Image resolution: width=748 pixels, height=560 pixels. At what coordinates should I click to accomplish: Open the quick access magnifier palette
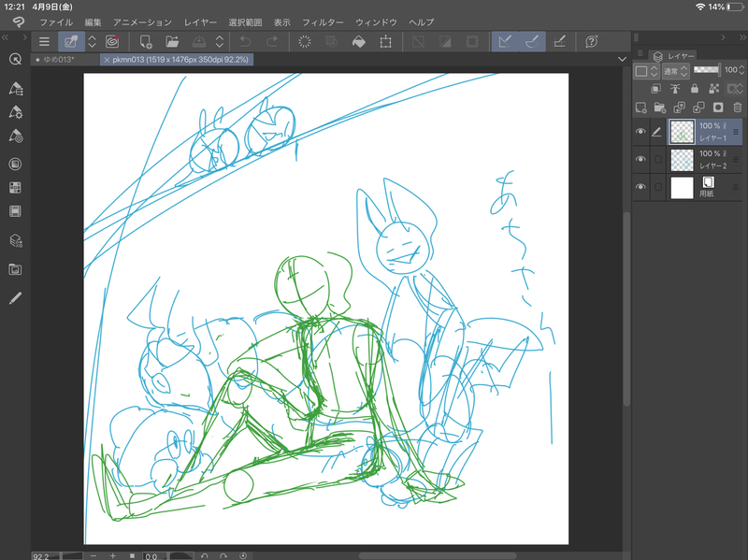coord(15,59)
